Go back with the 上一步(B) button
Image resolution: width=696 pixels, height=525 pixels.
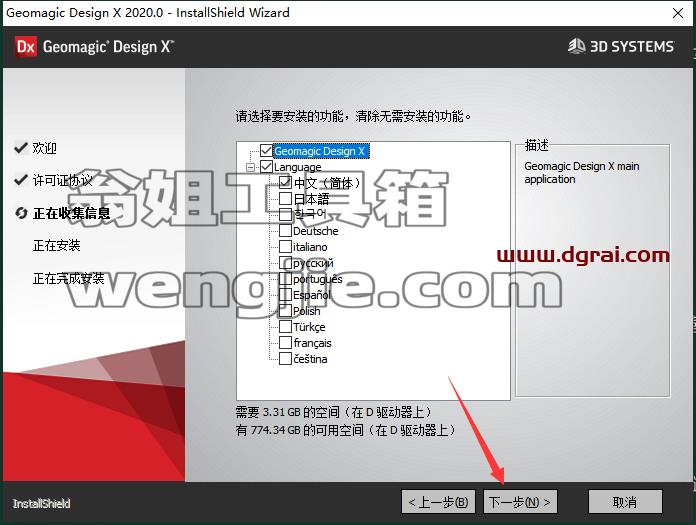coord(438,502)
